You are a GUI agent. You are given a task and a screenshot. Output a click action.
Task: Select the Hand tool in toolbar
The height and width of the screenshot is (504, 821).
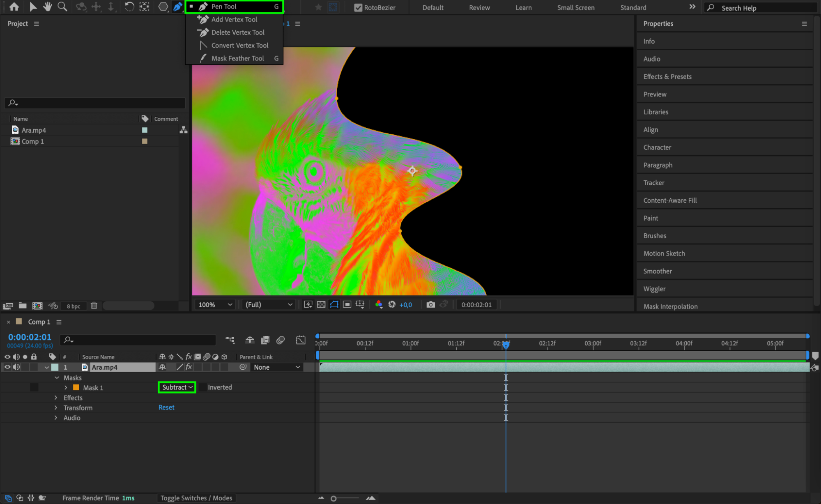point(48,7)
